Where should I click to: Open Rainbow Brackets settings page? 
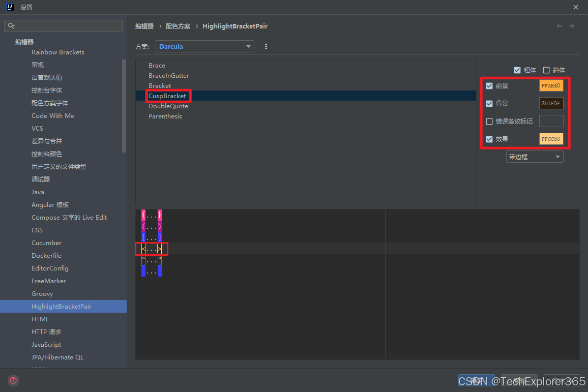coord(58,52)
